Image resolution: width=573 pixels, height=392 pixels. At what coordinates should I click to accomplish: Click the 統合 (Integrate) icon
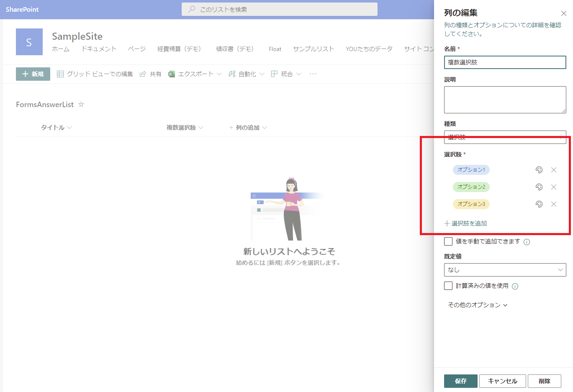point(274,74)
